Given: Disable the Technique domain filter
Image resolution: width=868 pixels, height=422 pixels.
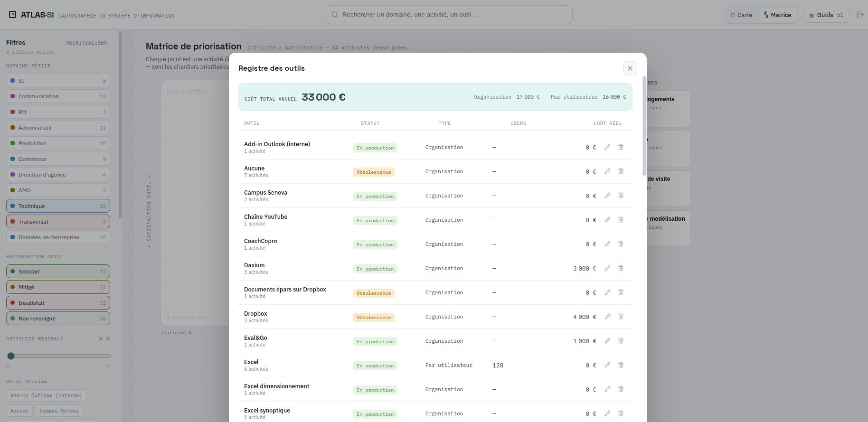Looking at the screenshot, I should (x=58, y=206).
